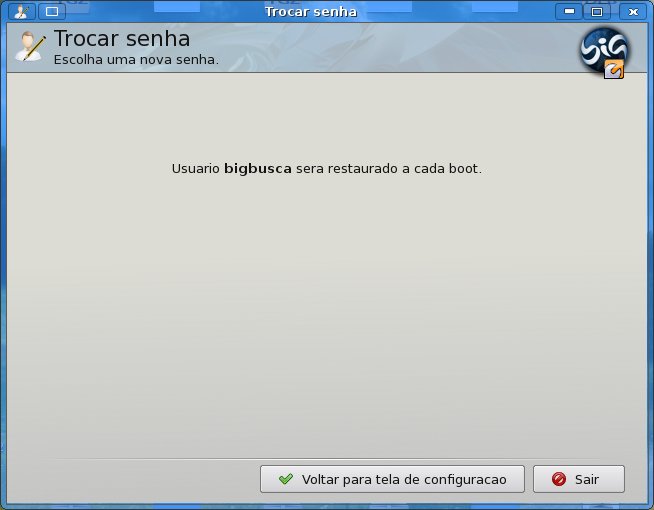Click the BIG Linux logo icon

[604, 53]
